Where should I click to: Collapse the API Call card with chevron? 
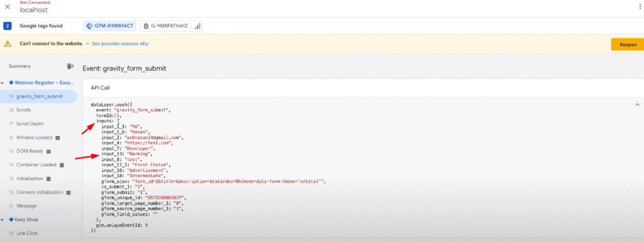637,105
